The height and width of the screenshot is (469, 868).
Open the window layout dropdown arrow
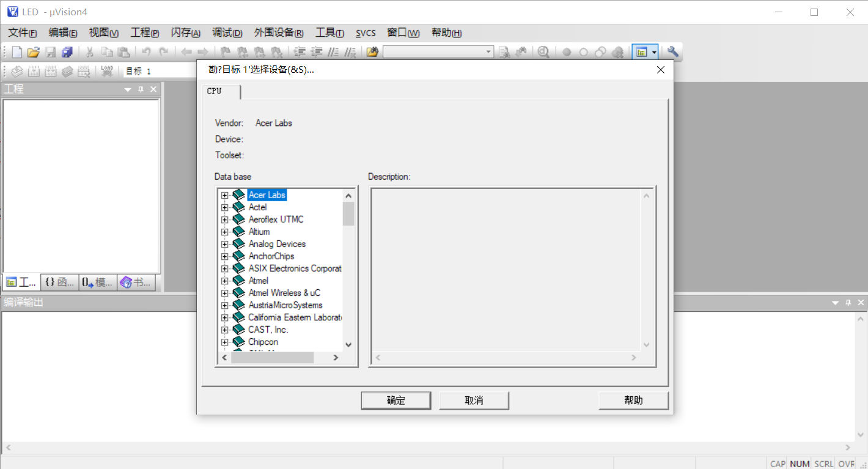[x=654, y=52]
